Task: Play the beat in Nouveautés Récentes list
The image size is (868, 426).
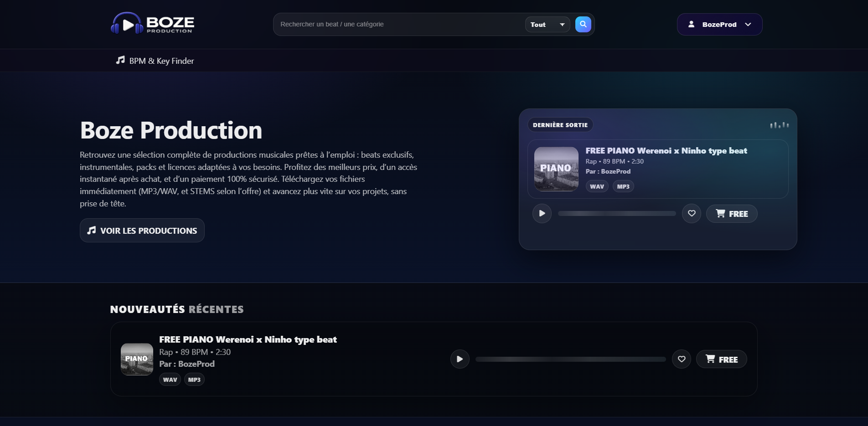Action: [460, 359]
